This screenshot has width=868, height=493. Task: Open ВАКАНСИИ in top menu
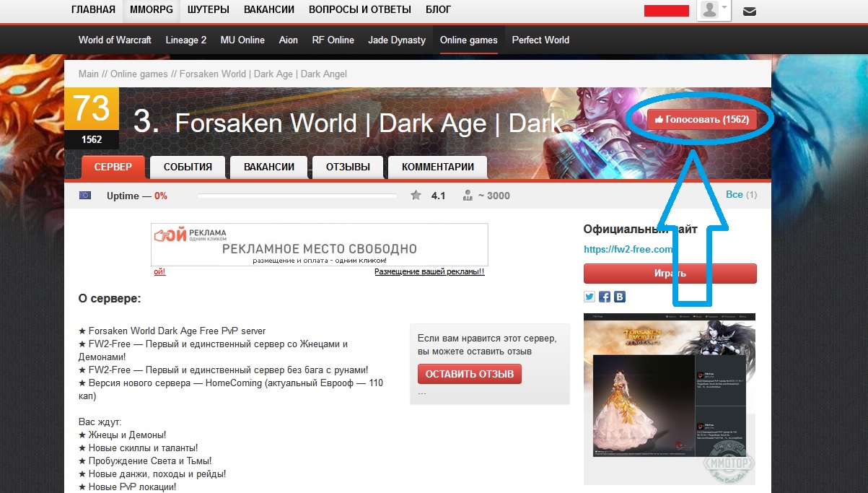click(x=269, y=9)
